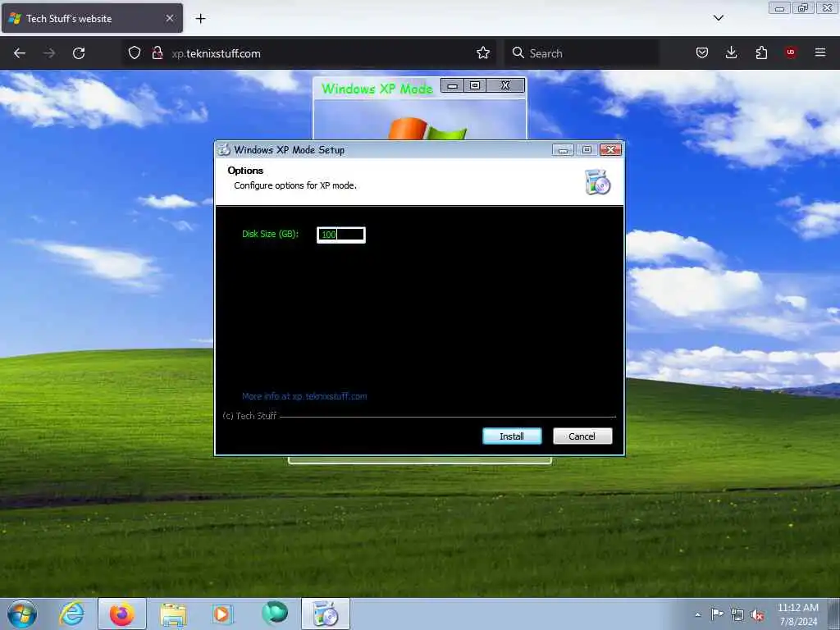
Task: Cancel the XP Mode setup
Action: point(582,436)
